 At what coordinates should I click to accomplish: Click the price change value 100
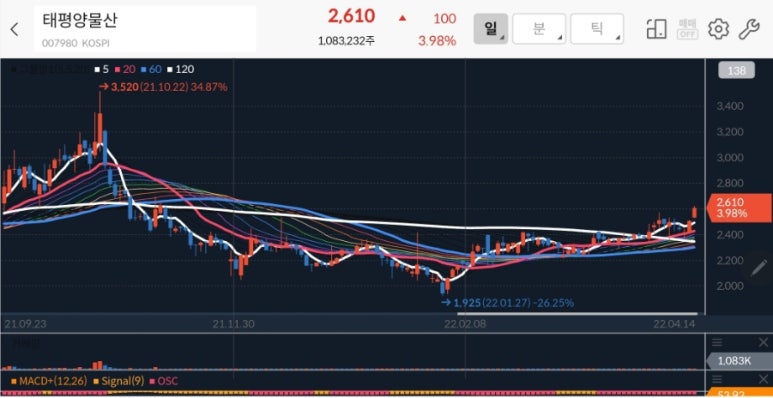pos(445,19)
